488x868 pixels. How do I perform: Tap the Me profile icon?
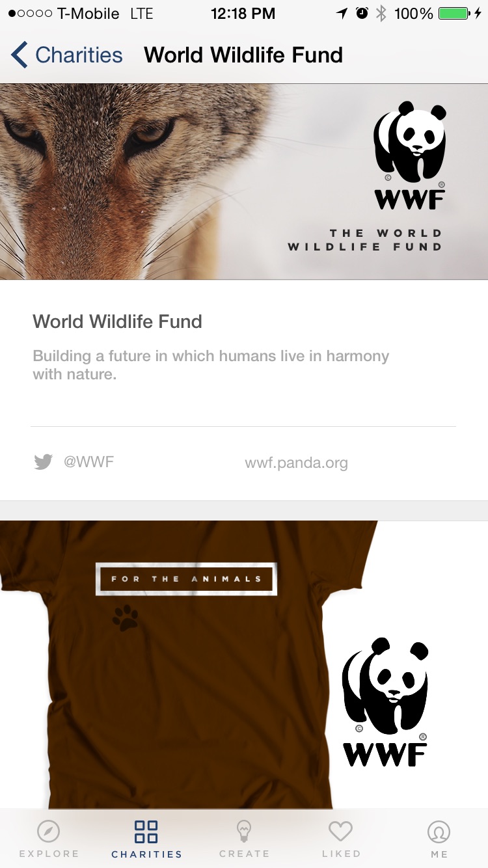coord(439,831)
